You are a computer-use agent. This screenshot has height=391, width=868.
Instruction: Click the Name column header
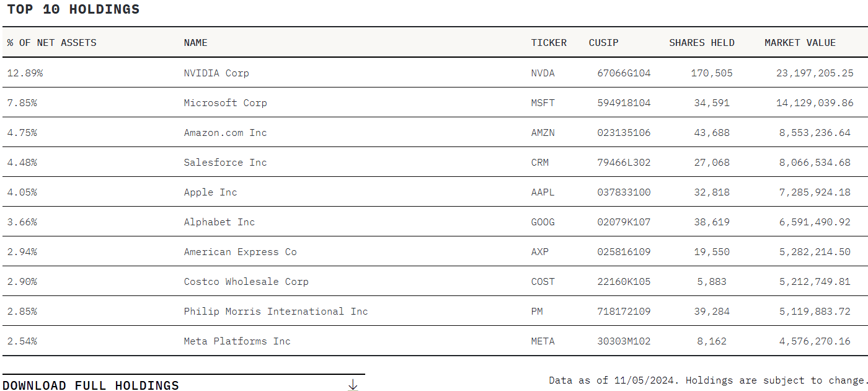195,43
